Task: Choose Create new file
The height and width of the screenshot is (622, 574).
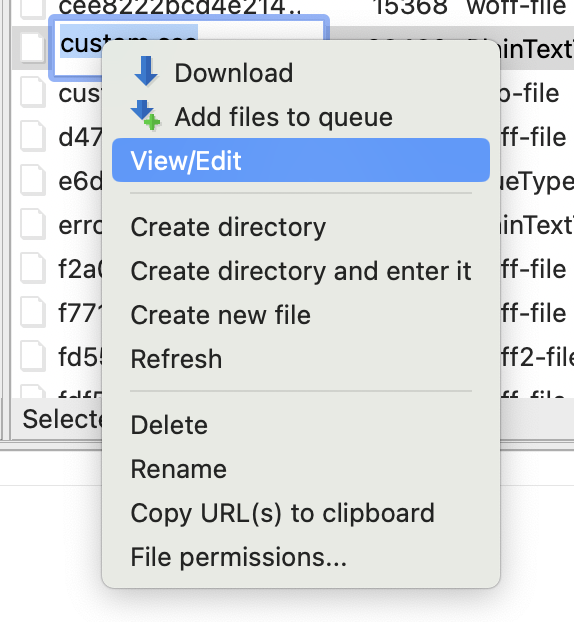Action: point(301,315)
